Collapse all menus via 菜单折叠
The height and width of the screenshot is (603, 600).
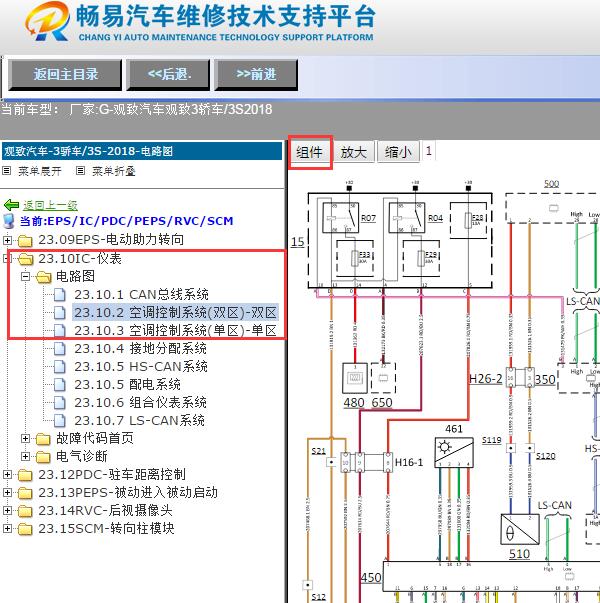click(113, 171)
